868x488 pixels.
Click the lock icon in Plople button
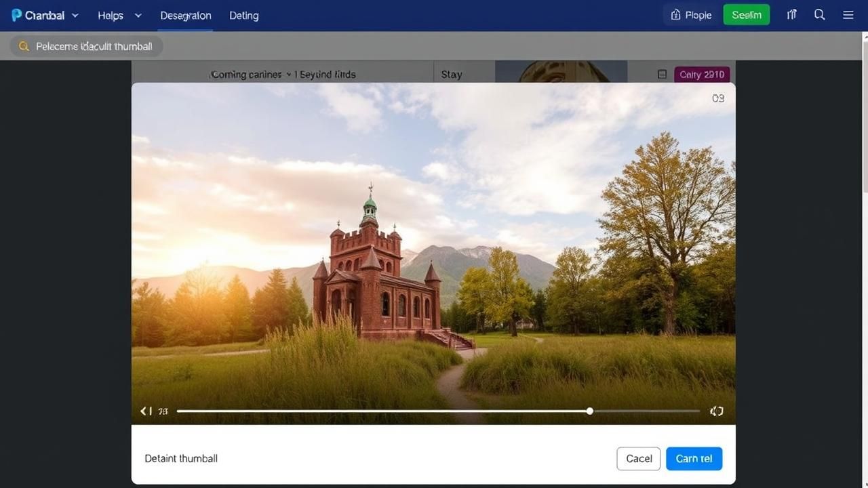(675, 15)
